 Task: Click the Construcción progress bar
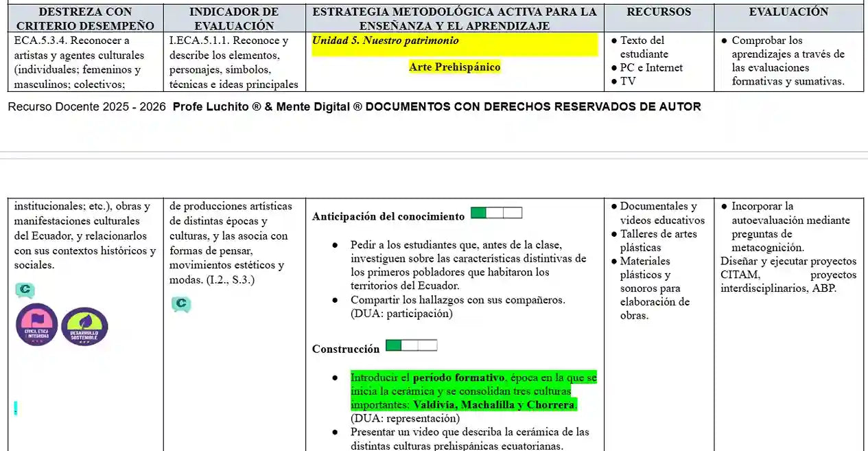click(x=412, y=345)
